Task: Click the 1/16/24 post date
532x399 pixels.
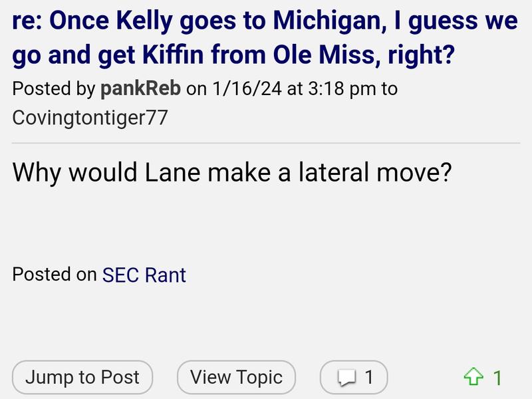Action: 246,89
